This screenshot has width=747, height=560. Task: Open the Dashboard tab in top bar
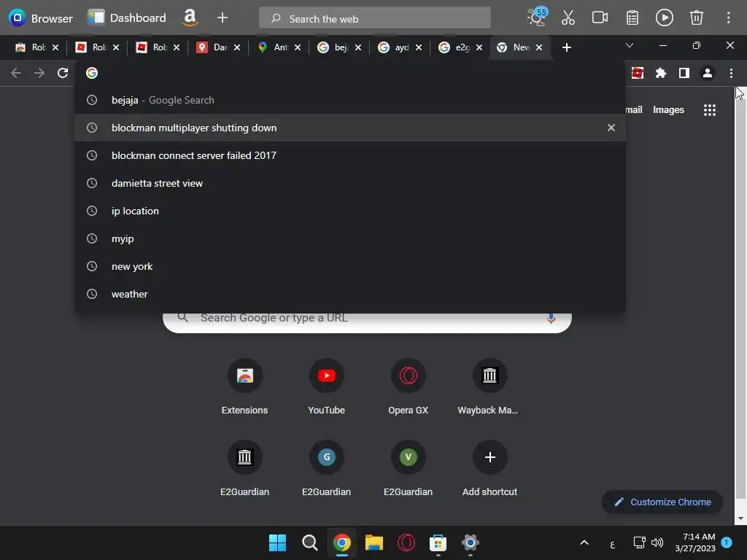(x=127, y=18)
